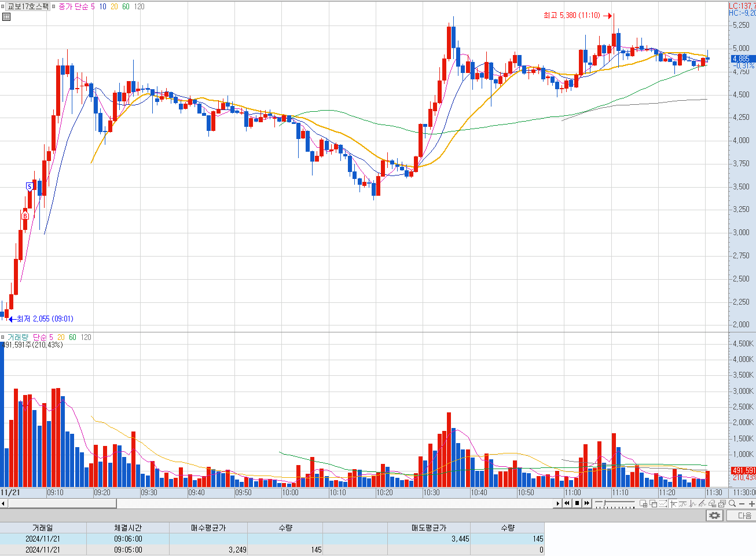Click the 매수평균가 column header
This screenshot has height=556, width=756.
(208, 528)
